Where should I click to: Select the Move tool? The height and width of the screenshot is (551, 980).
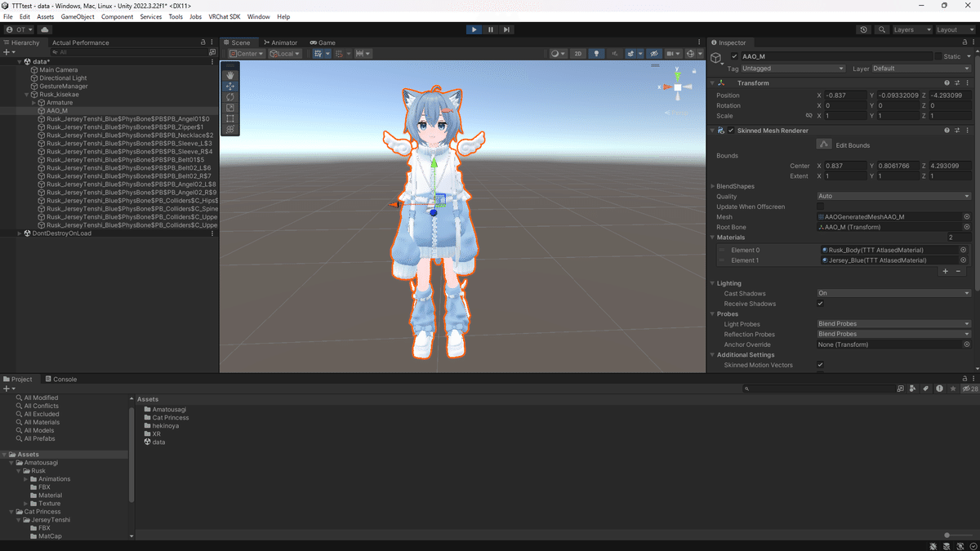(x=229, y=87)
